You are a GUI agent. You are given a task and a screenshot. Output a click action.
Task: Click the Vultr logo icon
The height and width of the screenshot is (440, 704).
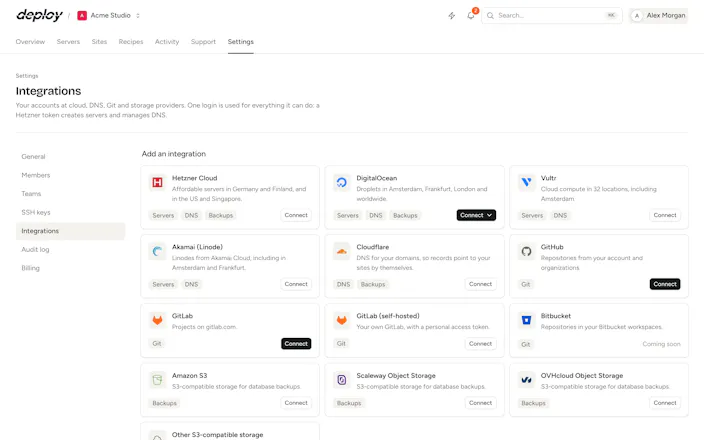tap(526, 182)
